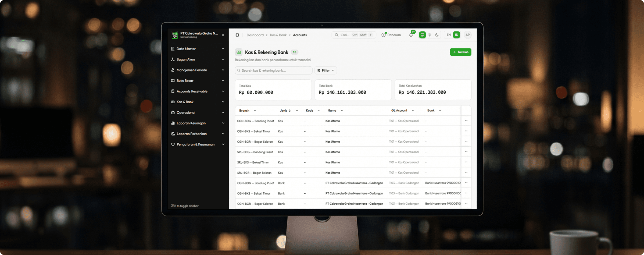Viewport: 644px width, 255px height.
Task: Open the AP user avatar
Action: pyautogui.click(x=468, y=35)
